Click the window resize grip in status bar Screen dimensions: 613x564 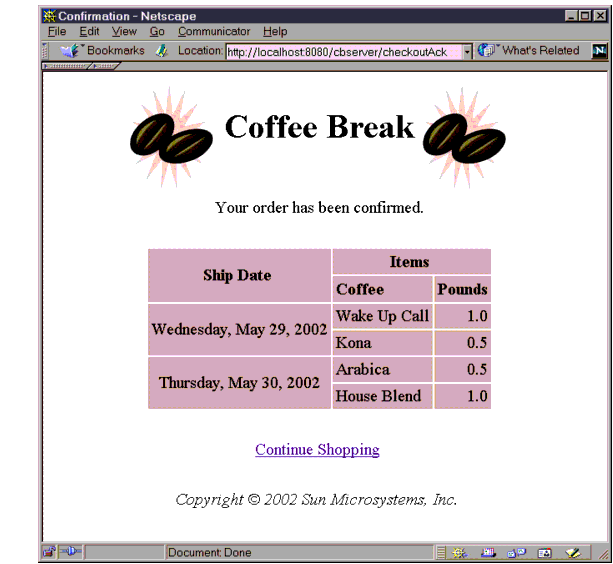pos(603,554)
